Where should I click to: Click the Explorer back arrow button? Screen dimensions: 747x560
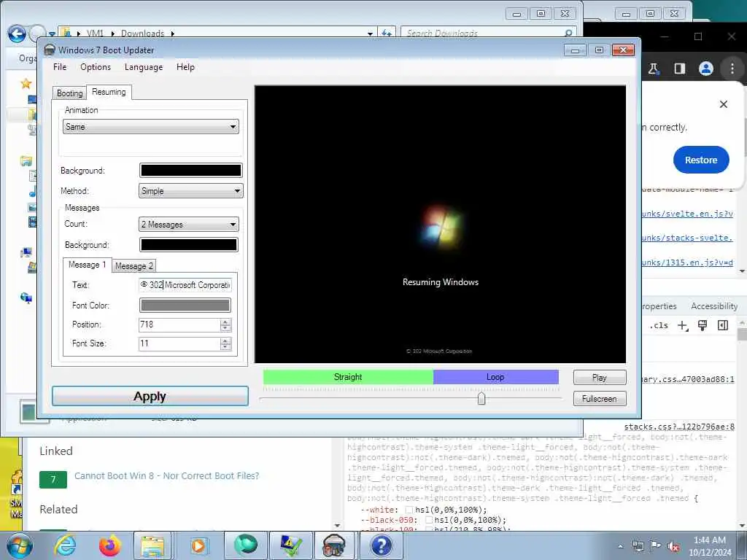(17, 34)
